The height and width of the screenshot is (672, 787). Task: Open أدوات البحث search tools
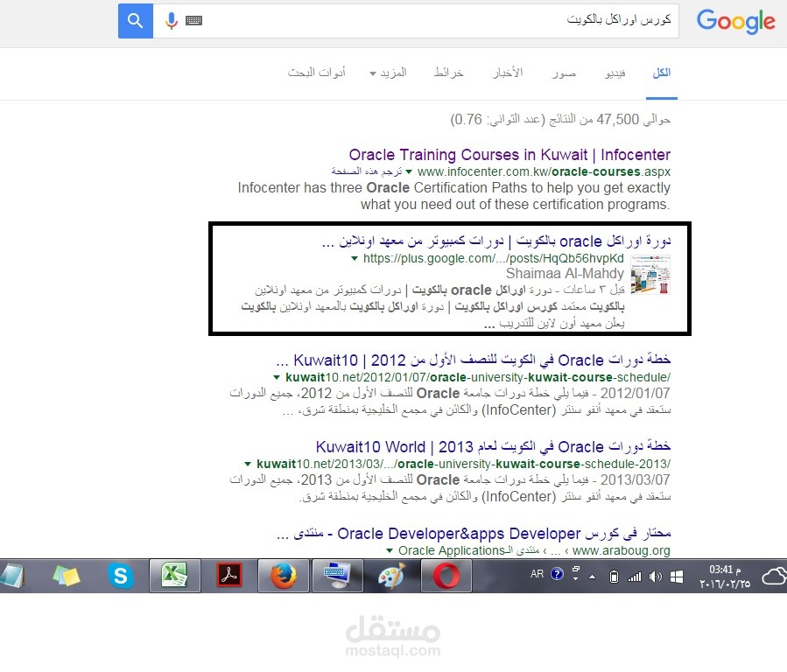[x=317, y=73]
